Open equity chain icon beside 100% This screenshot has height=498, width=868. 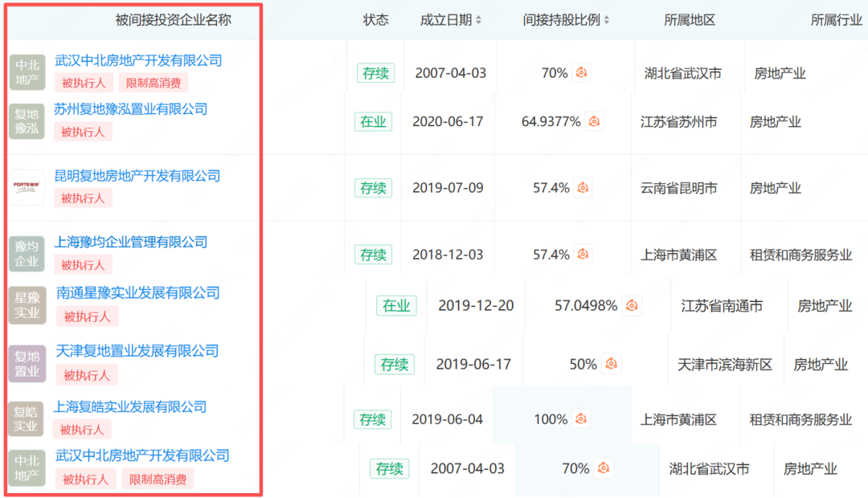(581, 418)
